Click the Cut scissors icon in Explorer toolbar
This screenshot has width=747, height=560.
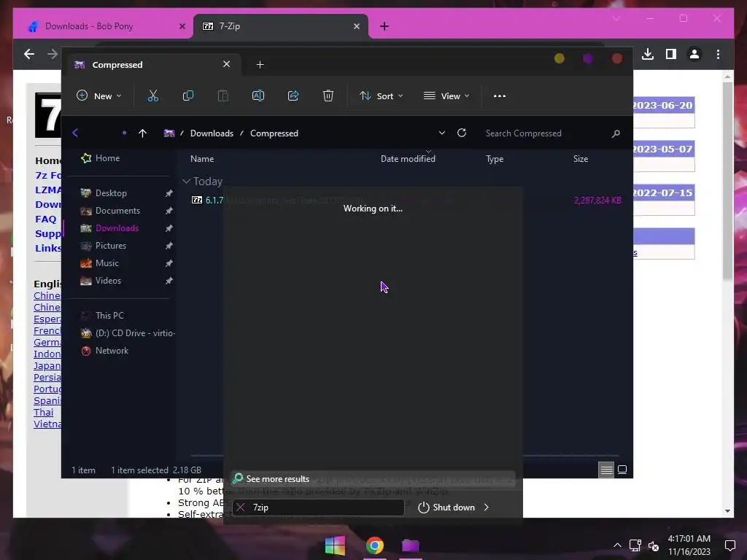(153, 96)
